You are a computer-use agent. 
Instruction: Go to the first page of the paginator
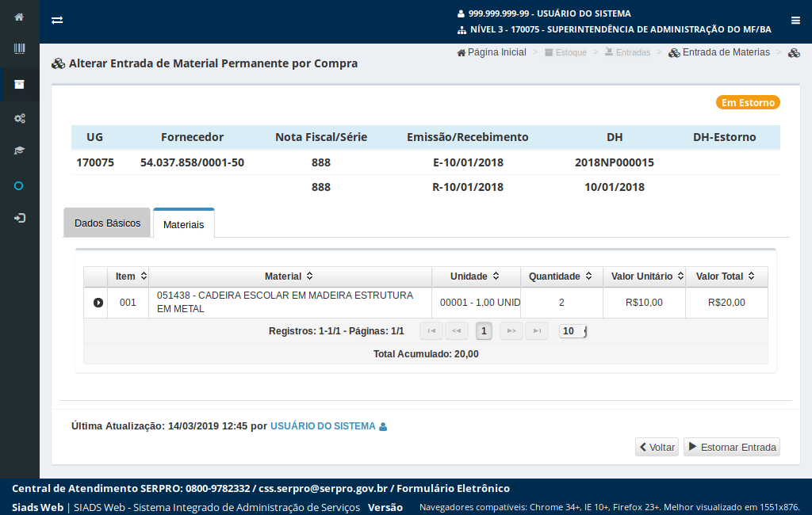pyautogui.click(x=431, y=331)
